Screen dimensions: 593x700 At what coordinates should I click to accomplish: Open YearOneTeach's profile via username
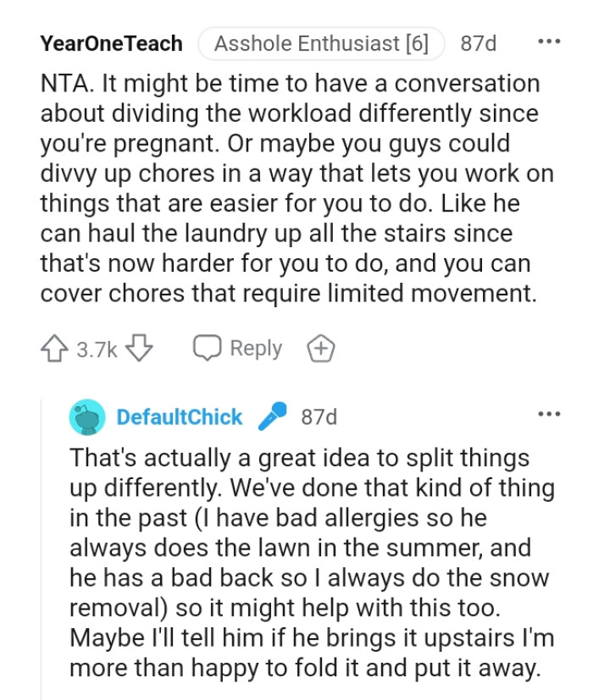click(x=111, y=42)
